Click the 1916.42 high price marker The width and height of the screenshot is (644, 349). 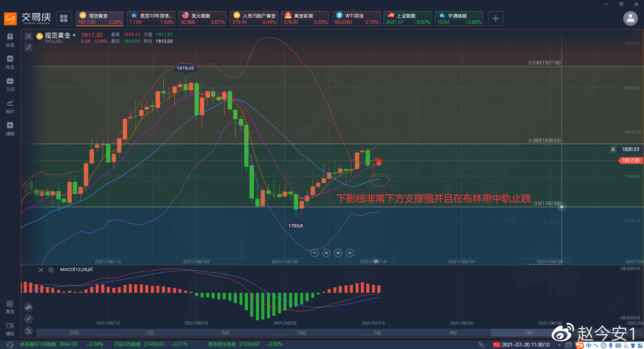tap(185, 68)
